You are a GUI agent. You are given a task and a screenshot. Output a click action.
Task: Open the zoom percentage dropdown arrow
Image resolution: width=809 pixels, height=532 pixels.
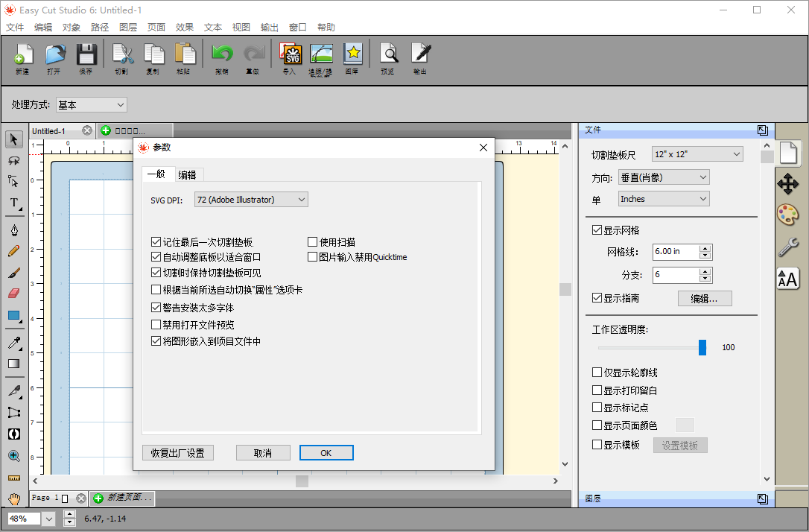click(49, 519)
